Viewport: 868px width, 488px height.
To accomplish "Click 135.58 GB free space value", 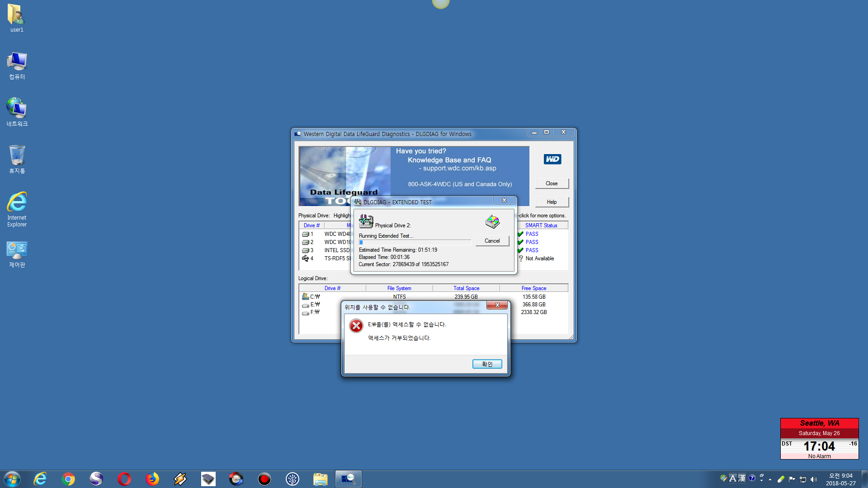I will coord(534,297).
